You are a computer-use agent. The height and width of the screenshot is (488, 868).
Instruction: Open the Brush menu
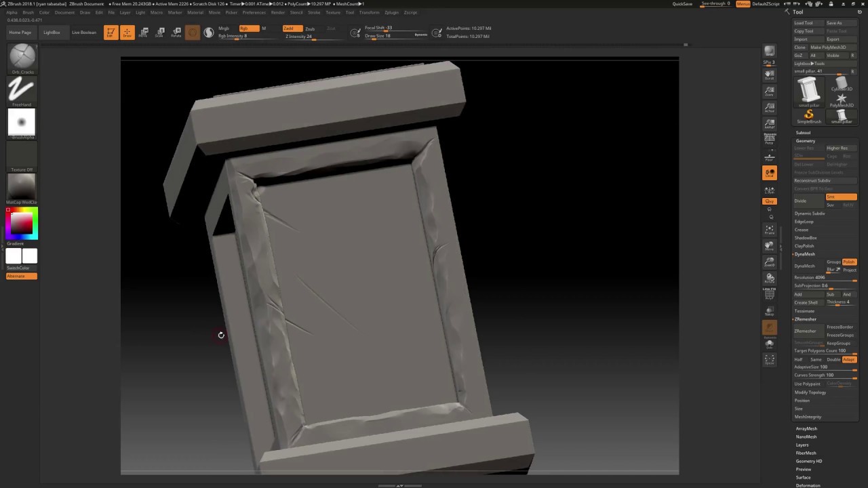coord(28,12)
